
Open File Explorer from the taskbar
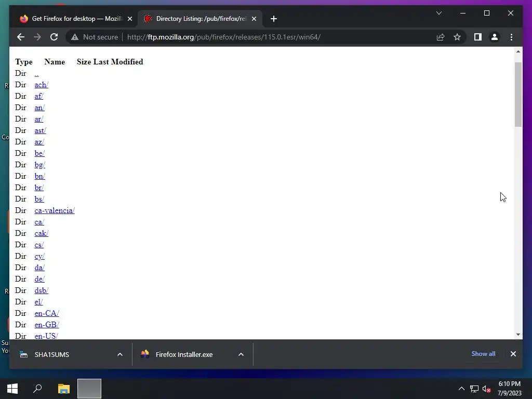click(x=64, y=389)
